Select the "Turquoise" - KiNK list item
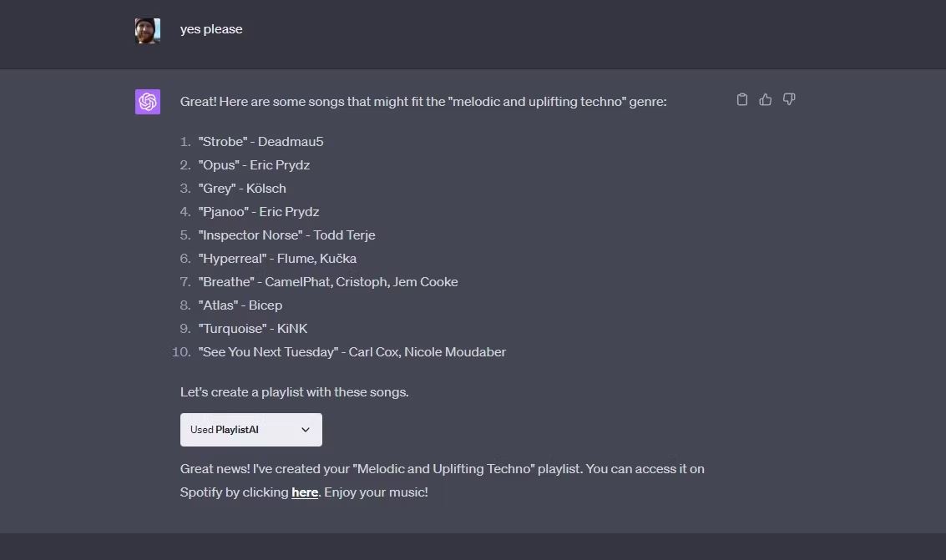This screenshot has width=946, height=560. coord(253,329)
